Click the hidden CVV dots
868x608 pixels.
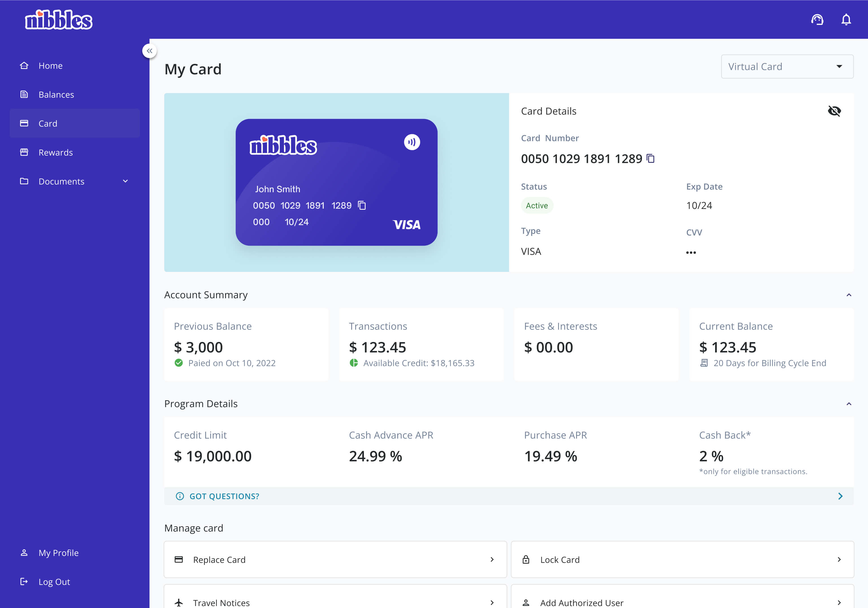(691, 253)
